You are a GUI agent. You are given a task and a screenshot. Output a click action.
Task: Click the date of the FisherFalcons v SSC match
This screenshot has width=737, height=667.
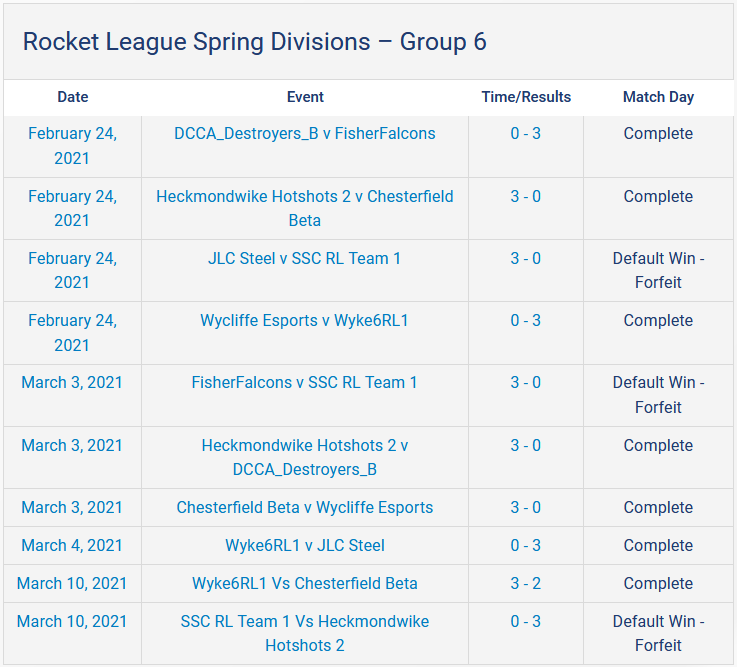[x=72, y=383]
